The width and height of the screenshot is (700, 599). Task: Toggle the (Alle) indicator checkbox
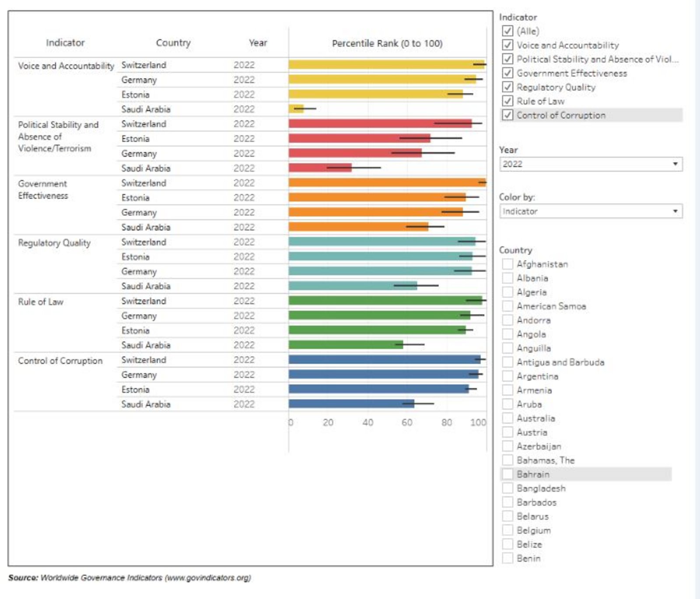[x=507, y=31]
